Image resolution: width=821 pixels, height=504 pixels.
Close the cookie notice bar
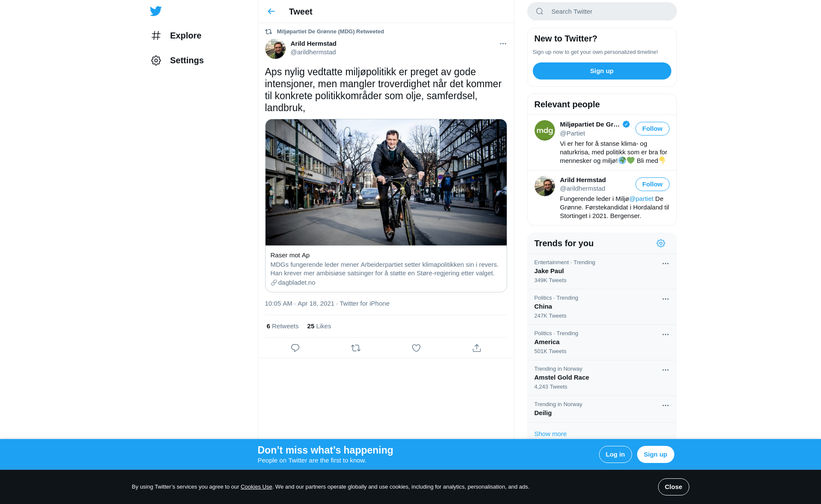(673, 487)
